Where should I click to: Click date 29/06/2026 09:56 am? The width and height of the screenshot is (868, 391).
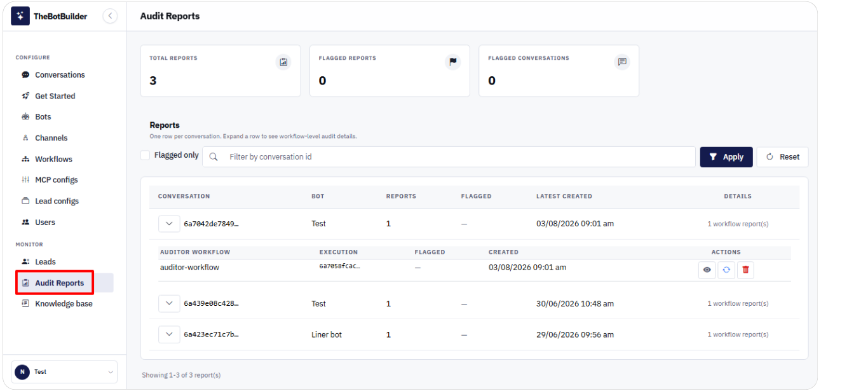(x=575, y=334)
